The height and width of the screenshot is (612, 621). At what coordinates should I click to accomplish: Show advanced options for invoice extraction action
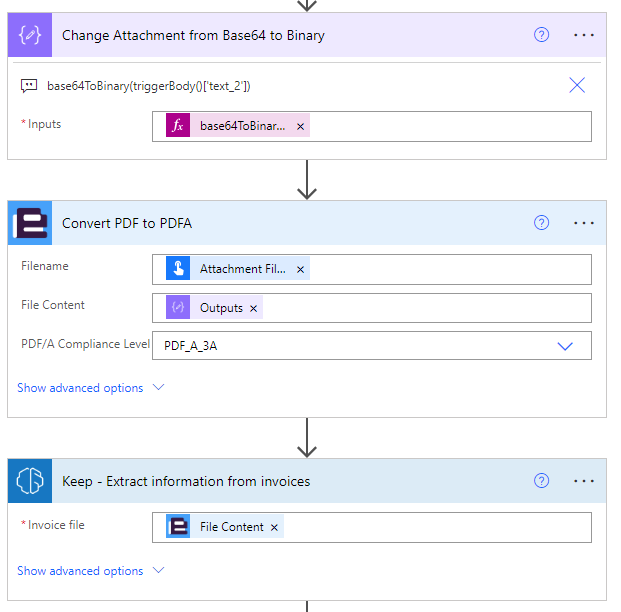[90, 571]
